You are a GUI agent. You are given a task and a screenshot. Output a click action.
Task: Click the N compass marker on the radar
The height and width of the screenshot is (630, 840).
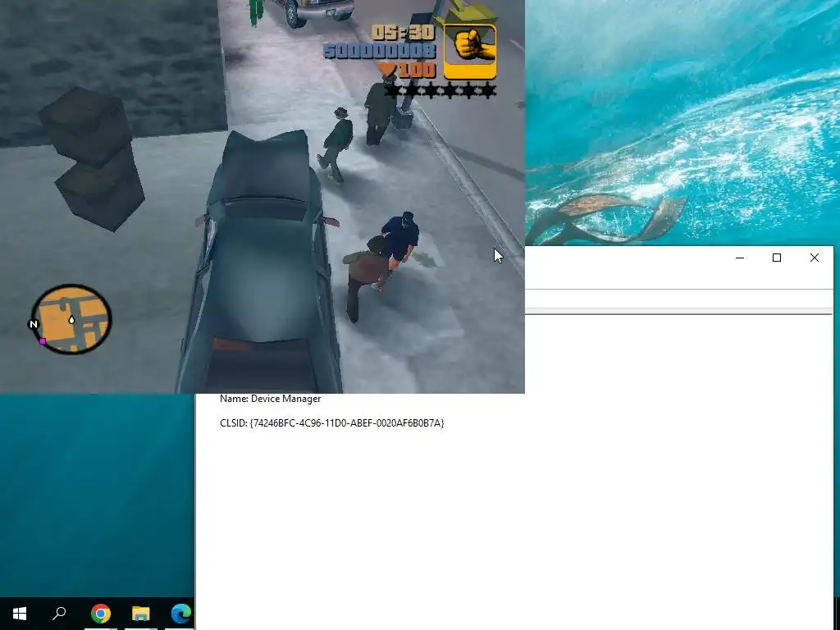point(33,324)
